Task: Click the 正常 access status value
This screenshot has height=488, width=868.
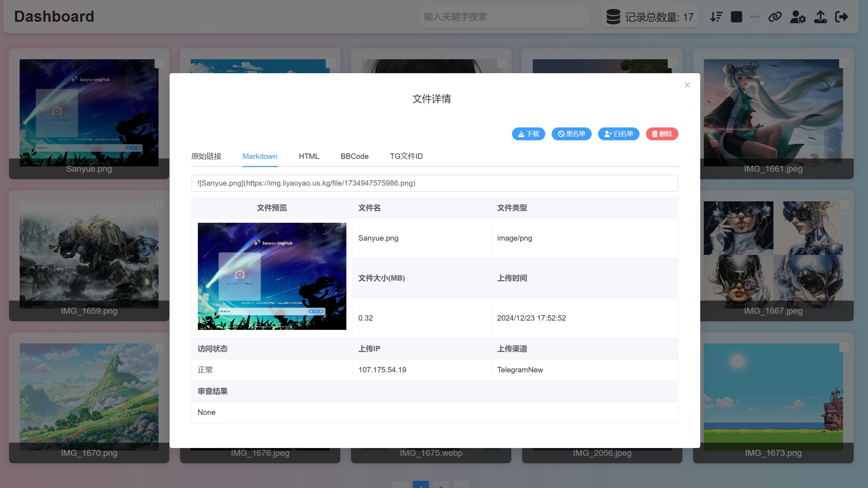Action: click(205, 370)
